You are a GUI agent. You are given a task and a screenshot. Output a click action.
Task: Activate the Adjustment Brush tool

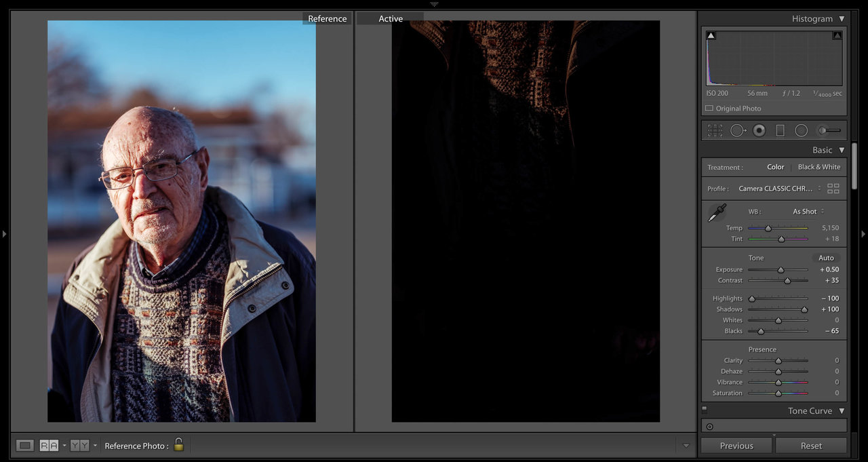[829, 130]
